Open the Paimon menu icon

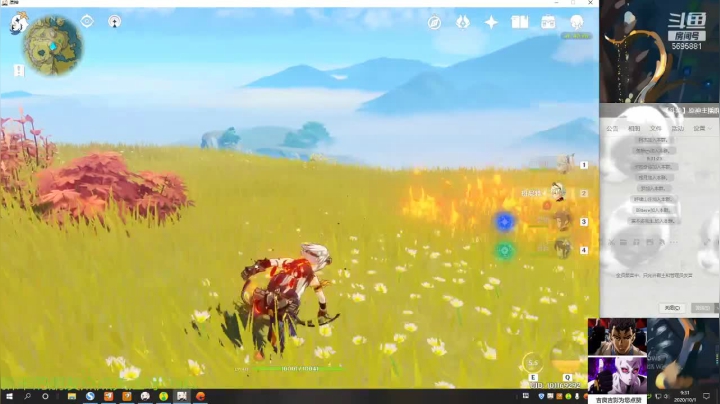[18, 23]
